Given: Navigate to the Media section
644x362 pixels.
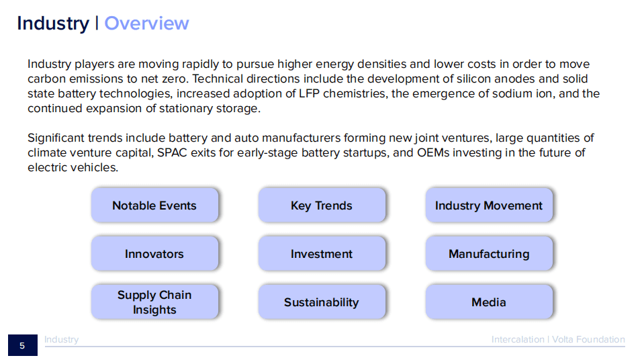Looking at the screenshot, I should (489, 302).
